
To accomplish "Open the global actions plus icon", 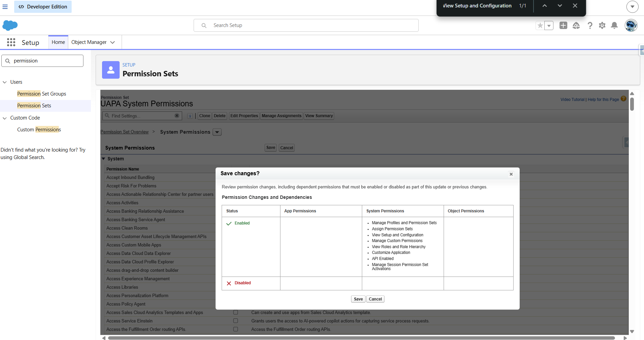I will [x=563, y=25].
